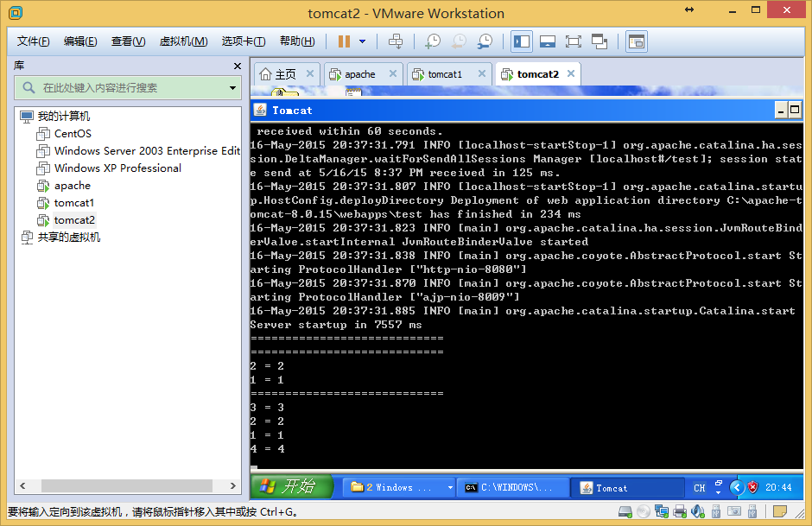Revert the virtual machine to its snapshot
Image resolution: width=812 pixels, height=526 pixels.
tap(459, 41)
